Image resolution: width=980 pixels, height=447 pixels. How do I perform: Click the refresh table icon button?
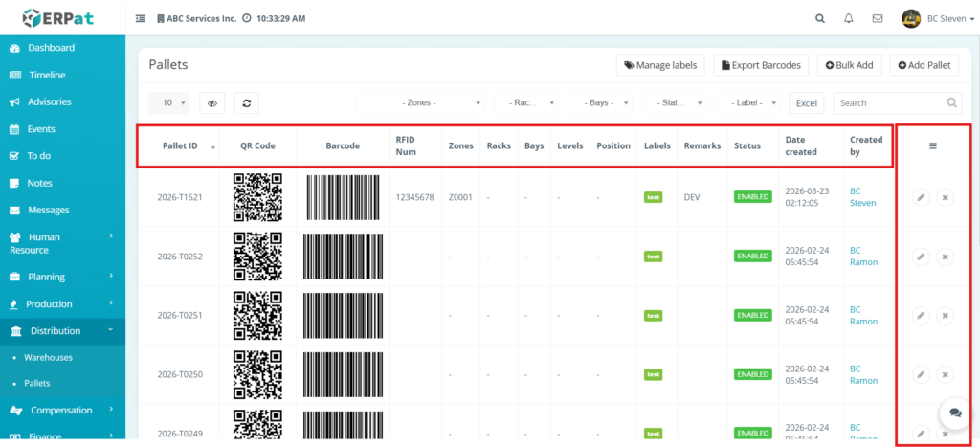(x=246, y=102)
